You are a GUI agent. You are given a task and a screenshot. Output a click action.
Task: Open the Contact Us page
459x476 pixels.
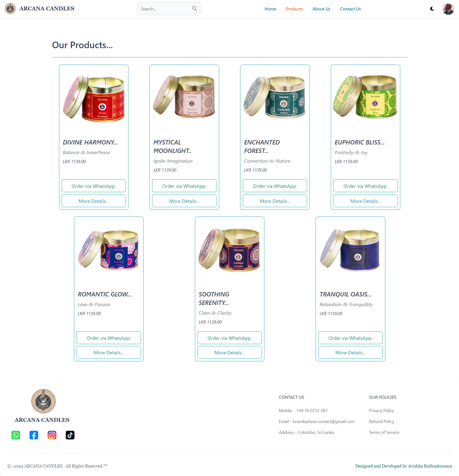click(350, 9)
